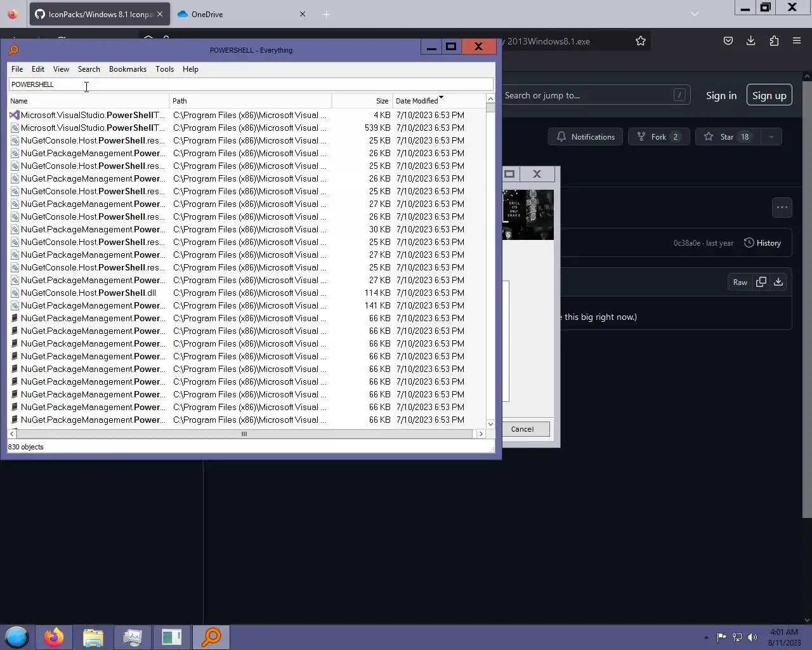
Task: Click the GitHub Sign in link
Action: click(721, 95)
